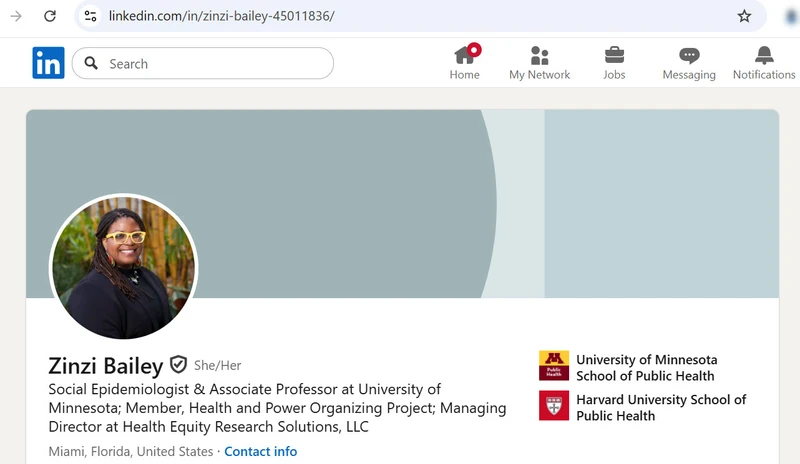Click the search magnifier icon
The image size is (800, 464).
(x=91, y=63)
